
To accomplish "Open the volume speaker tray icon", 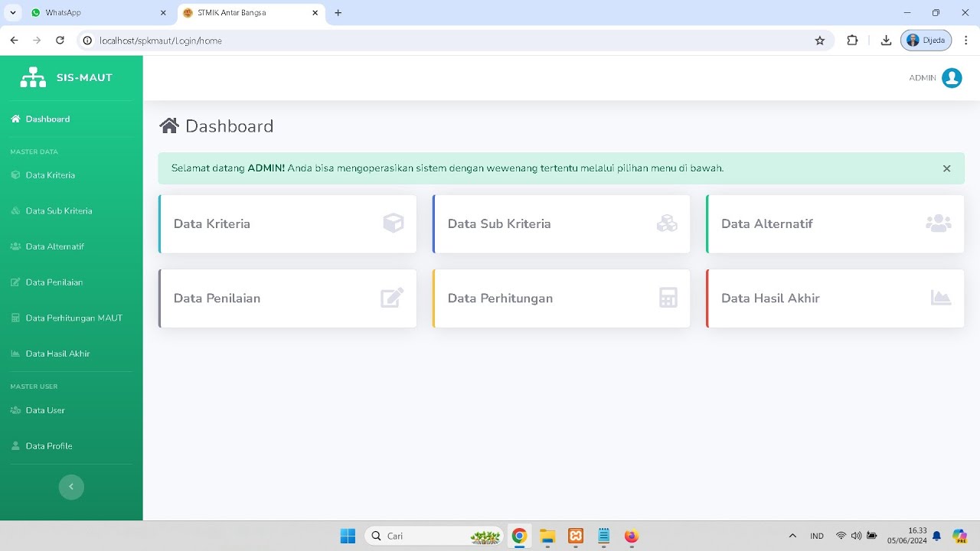I will pyautogui.click(x=856, y=536).
